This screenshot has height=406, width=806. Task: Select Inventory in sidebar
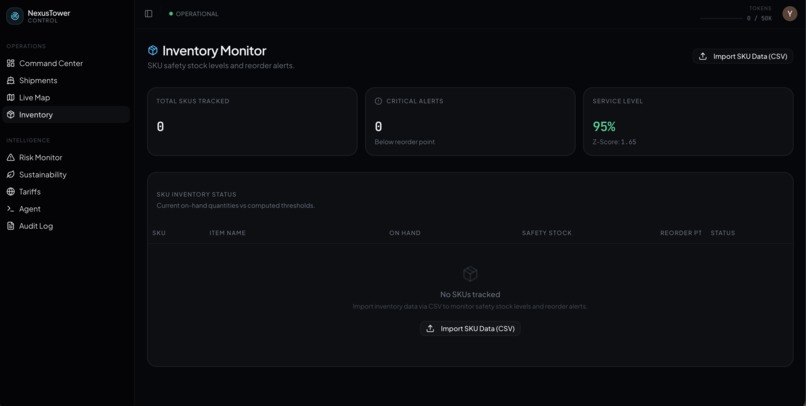point(66,115)
